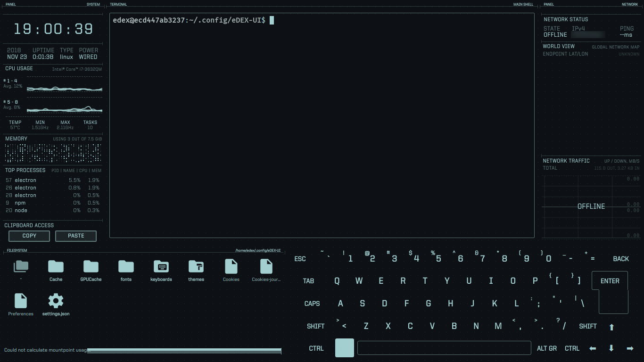
Task: Click the NETWORK STATUS heading
Action: [566, 19]
